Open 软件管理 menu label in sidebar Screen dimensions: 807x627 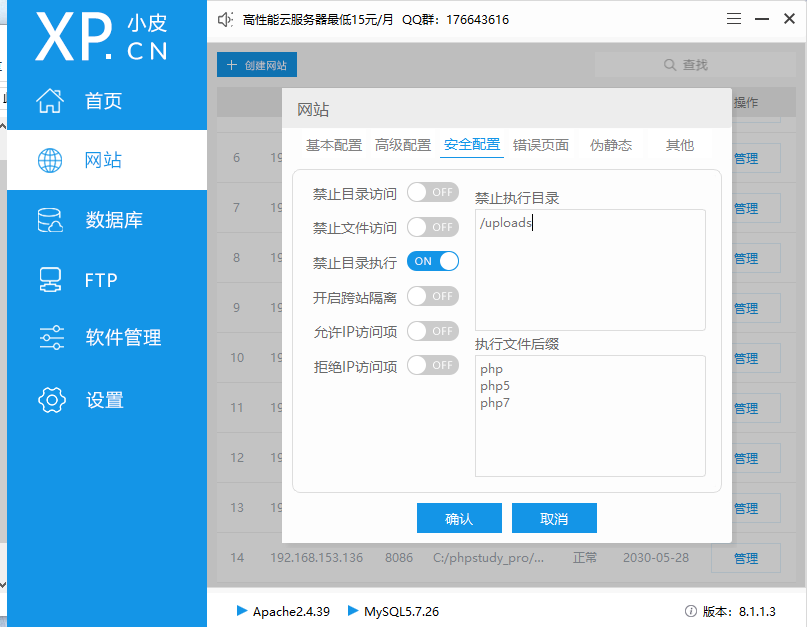124,338
